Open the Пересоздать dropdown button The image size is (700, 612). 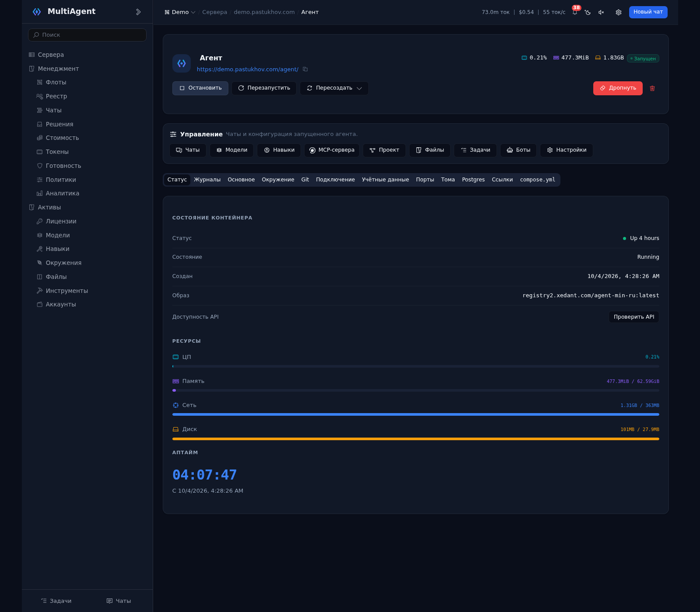tap(334, 88)
